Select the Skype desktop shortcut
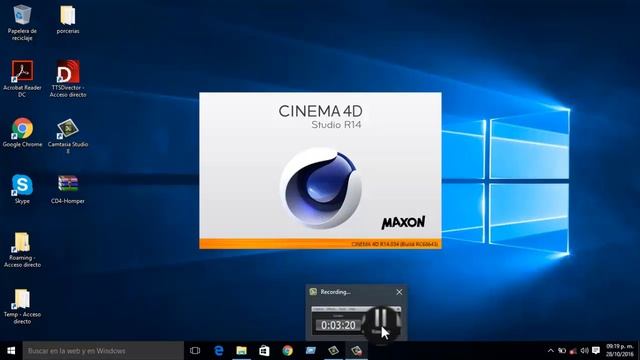 pyautogui.click(x=22, y=189)
